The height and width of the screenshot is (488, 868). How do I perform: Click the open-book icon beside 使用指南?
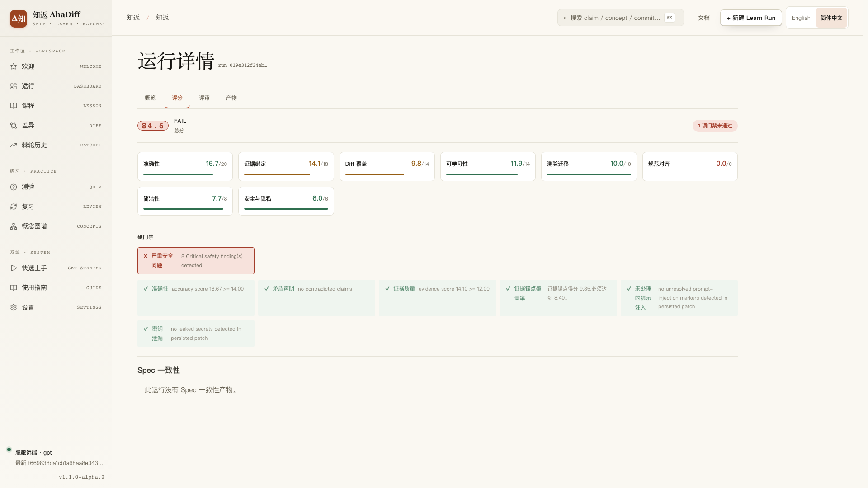14,288
